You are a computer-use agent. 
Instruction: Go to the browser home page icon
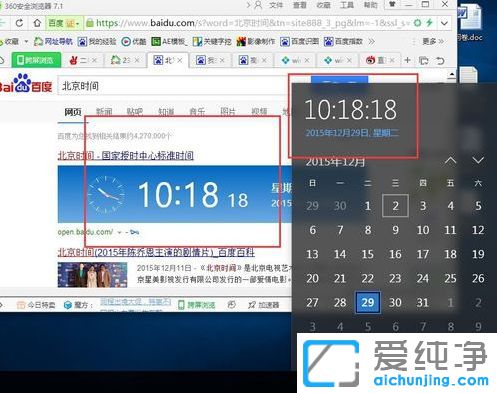point(37,23)
